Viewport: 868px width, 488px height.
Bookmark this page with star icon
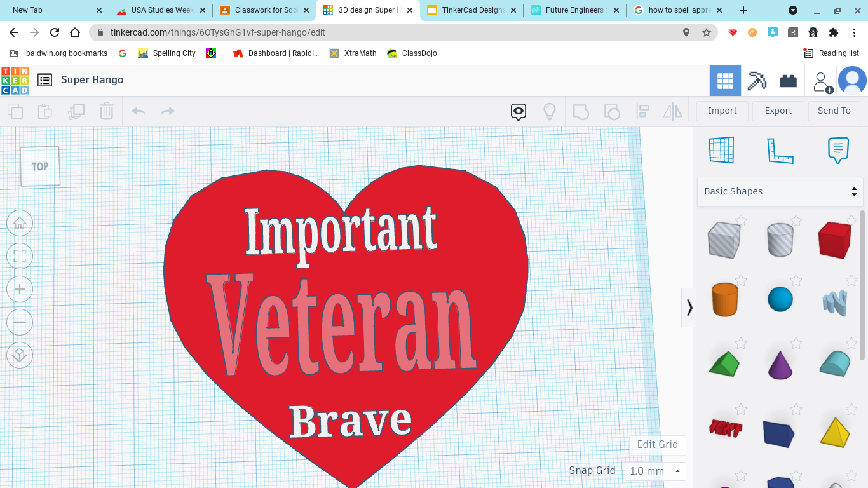tap(706, 32)
